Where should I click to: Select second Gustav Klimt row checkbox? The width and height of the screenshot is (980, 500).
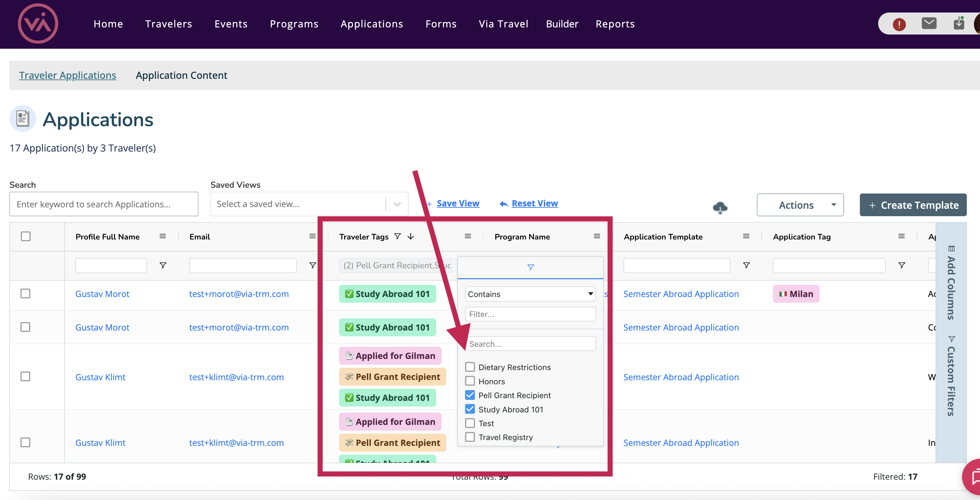point(25,442)
